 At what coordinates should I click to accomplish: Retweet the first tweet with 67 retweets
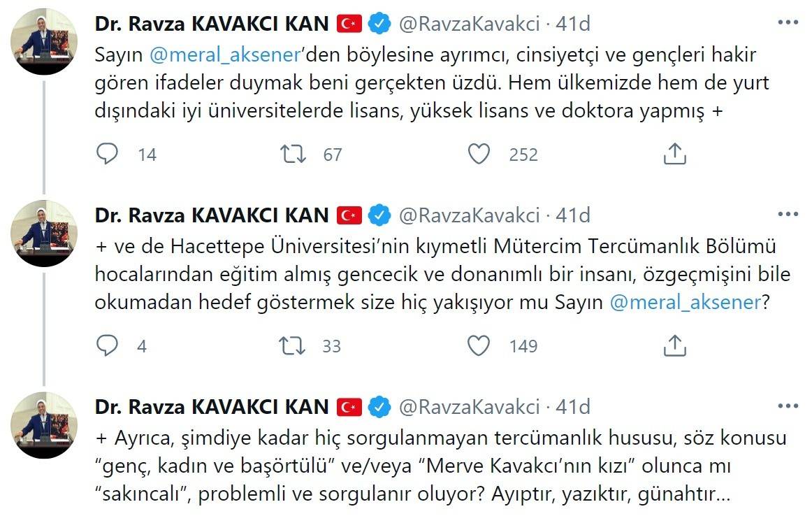coord(293,154)
